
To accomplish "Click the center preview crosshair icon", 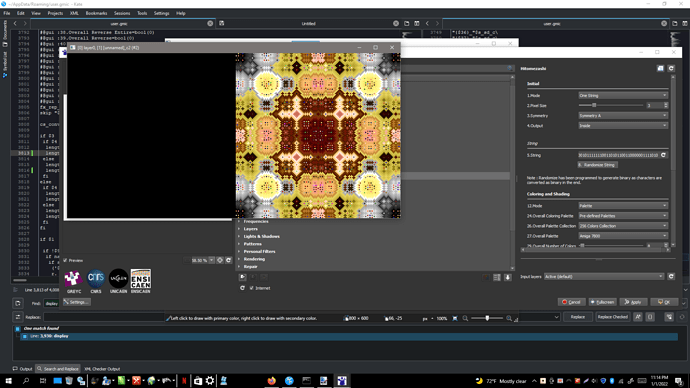I will click(220, 260).
